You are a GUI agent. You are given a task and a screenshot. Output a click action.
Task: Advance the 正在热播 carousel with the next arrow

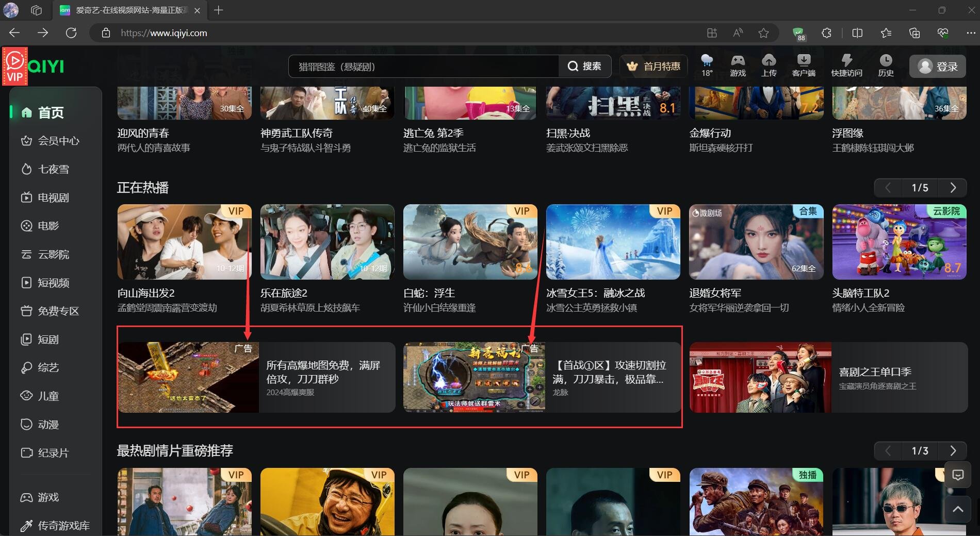(x=953, y=188)
